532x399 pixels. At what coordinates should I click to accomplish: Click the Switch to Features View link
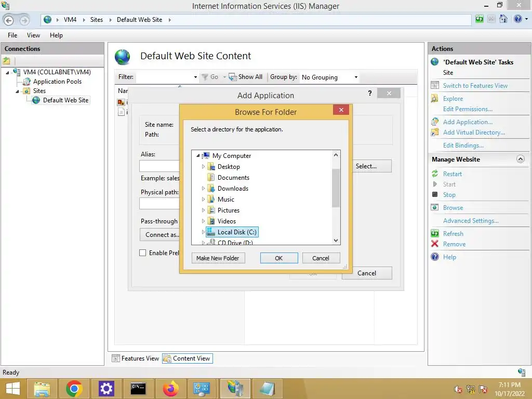pyautogui.click(x=475, y=86)
